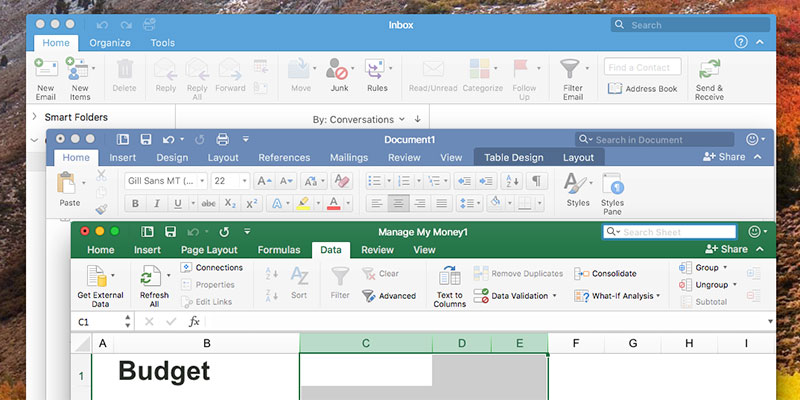The image size is (800, 400).
Task: Click shading paint bucket in Word
Action: tap(495, 204)
